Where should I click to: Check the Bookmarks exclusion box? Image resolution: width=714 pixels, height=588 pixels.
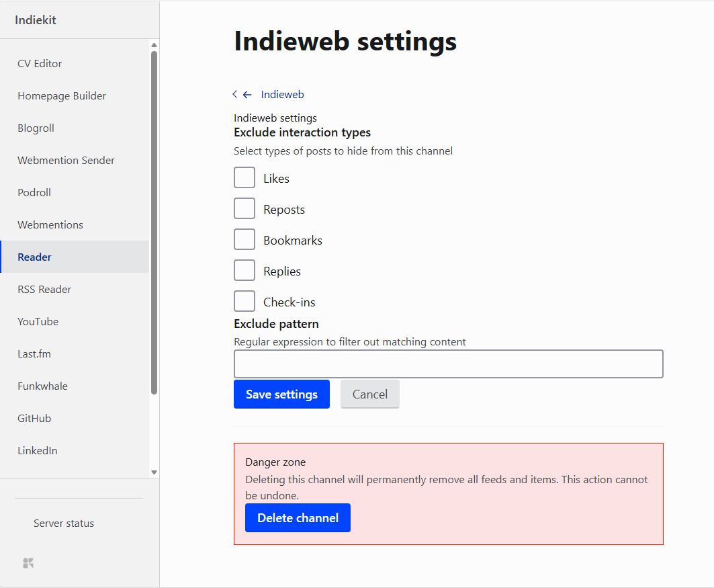coord(244,240)
